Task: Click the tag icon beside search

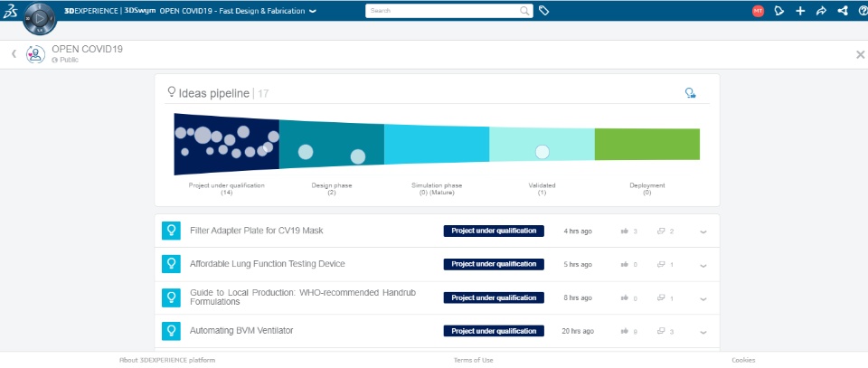Action: tap(543, 11)
